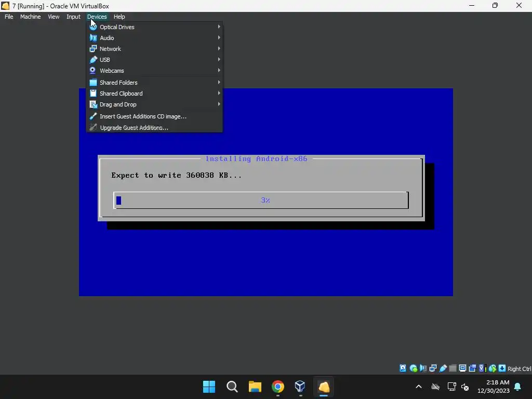Click the muted volume tray icon
This screenshot has height=399, width=532.
tap(465, 387)
